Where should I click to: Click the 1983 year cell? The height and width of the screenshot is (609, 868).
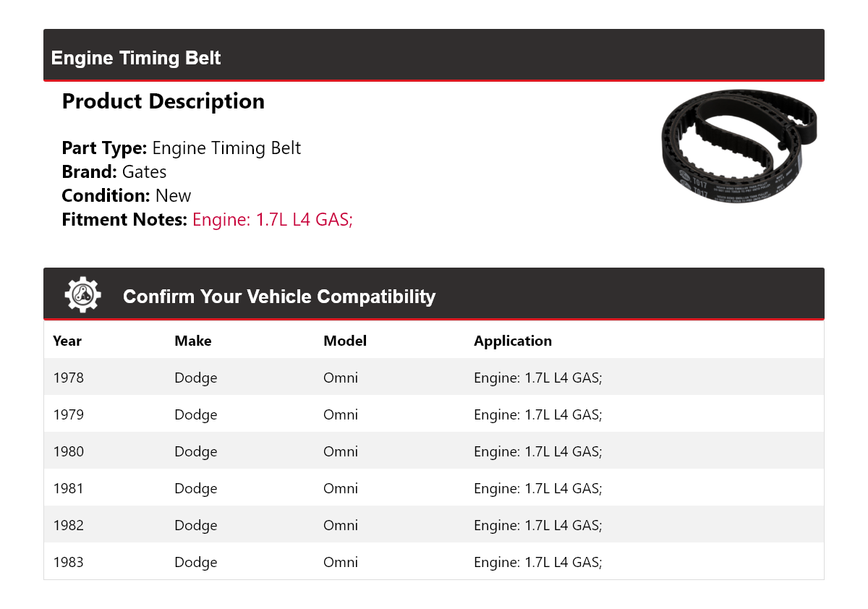69,562
